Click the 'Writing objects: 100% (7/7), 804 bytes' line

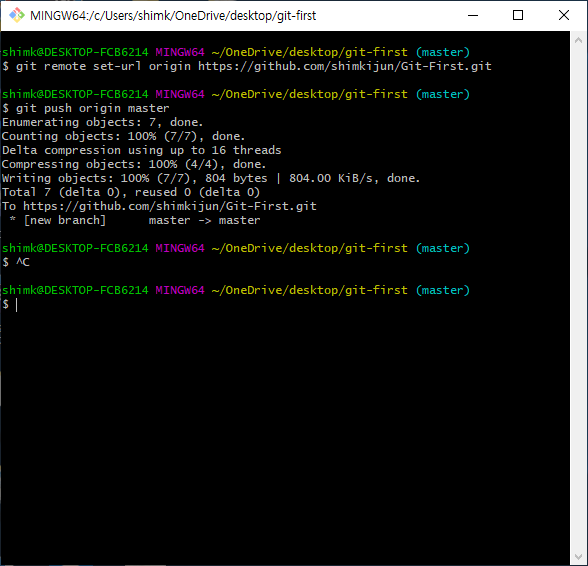211,178
